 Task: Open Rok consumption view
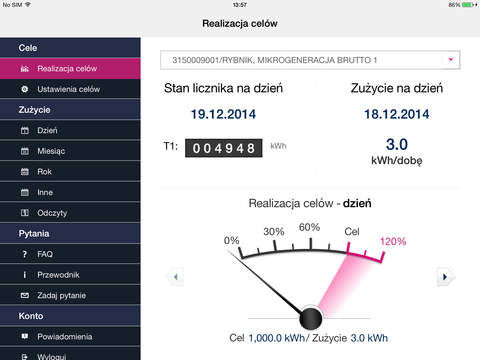point(70,172)
